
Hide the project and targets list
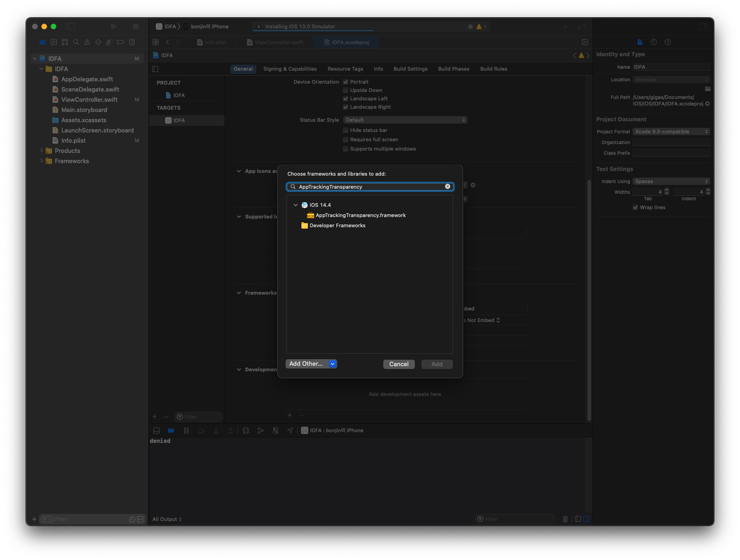155,69
